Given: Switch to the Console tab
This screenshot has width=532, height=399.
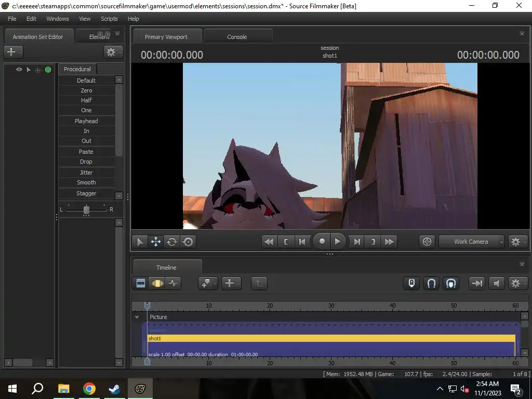Looking at the screenshot, I should (237, 37).
